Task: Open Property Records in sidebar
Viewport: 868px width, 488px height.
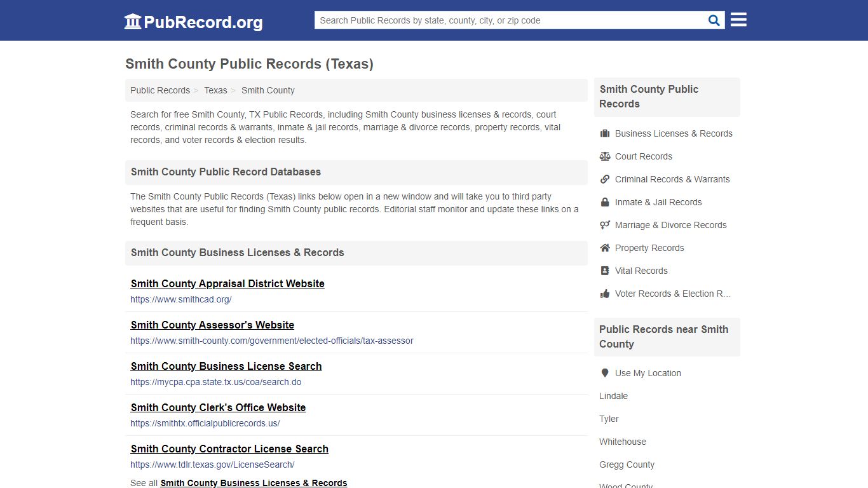Action: click(x=649, y=248)
